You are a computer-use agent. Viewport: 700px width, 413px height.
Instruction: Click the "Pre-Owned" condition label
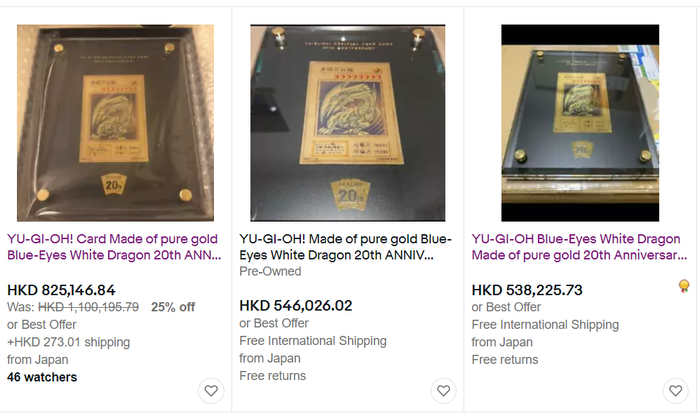click(x=270, y=271)
